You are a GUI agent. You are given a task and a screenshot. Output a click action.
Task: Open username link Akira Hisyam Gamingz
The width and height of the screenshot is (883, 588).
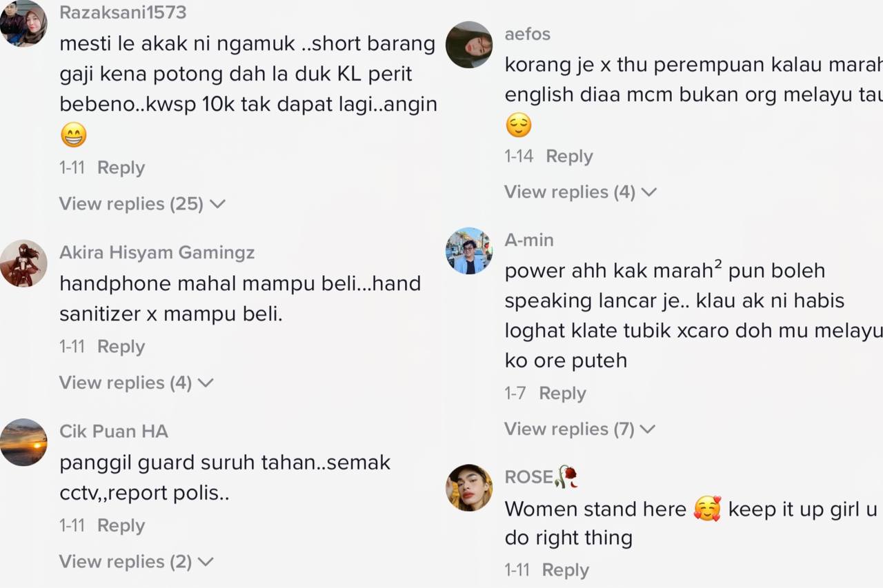157,253
